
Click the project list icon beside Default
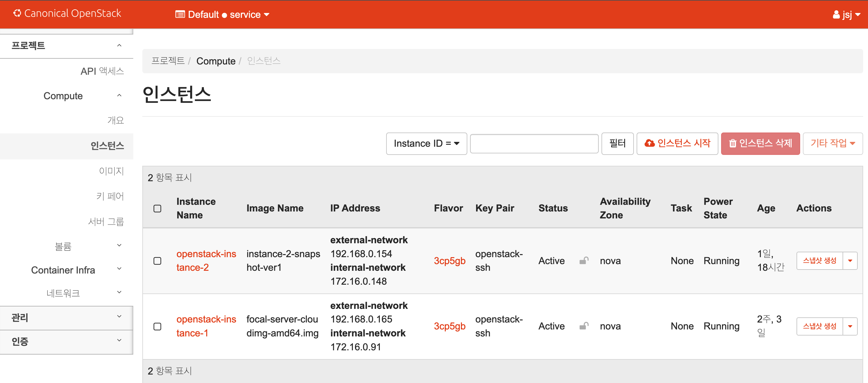[x=180, y=15]
